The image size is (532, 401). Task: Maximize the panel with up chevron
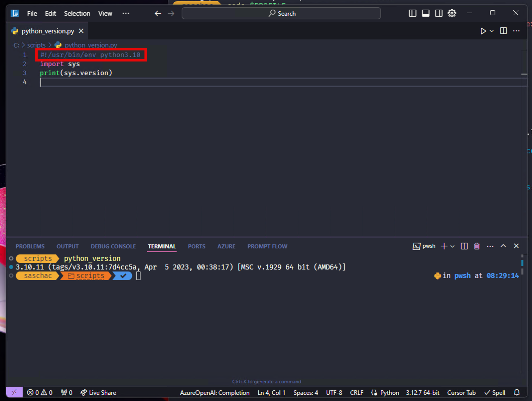click(x=503, y=246)
